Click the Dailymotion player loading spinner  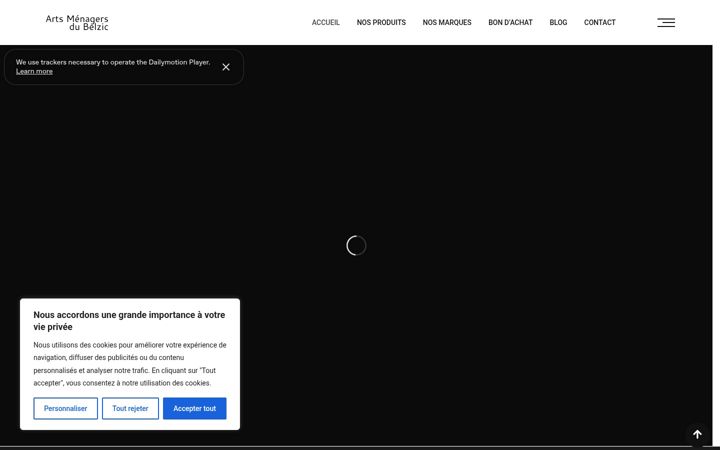pyautogui.click(x=356, y=245)
